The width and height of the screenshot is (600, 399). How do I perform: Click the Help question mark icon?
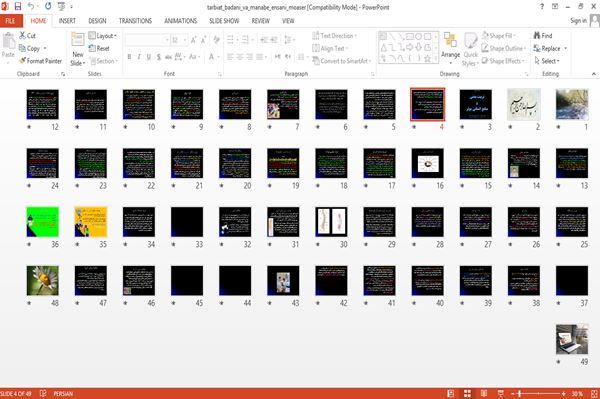pyautogui.click(x=542, y=6)
